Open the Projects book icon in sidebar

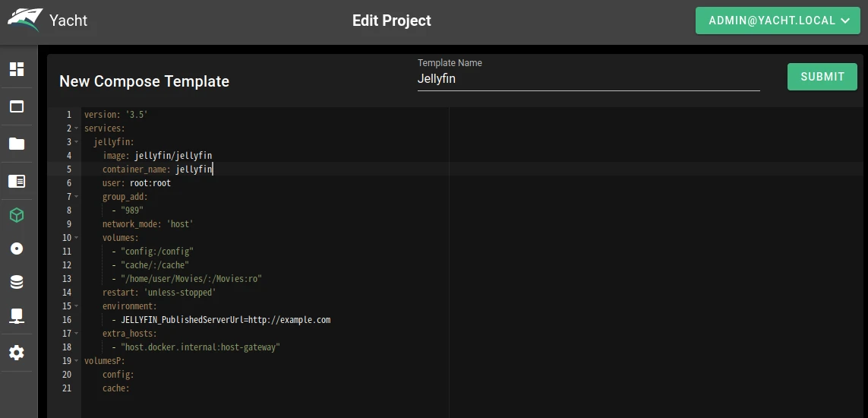17,181
